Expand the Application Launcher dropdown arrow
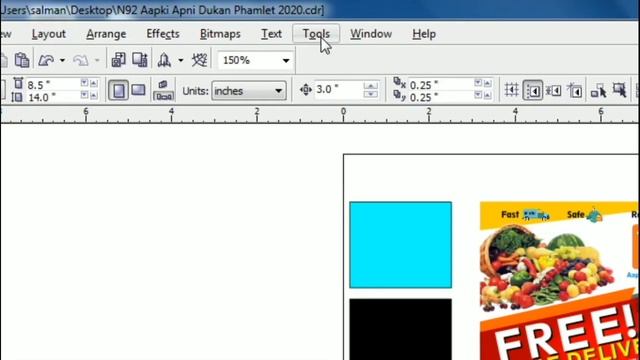 coord(180,60)
